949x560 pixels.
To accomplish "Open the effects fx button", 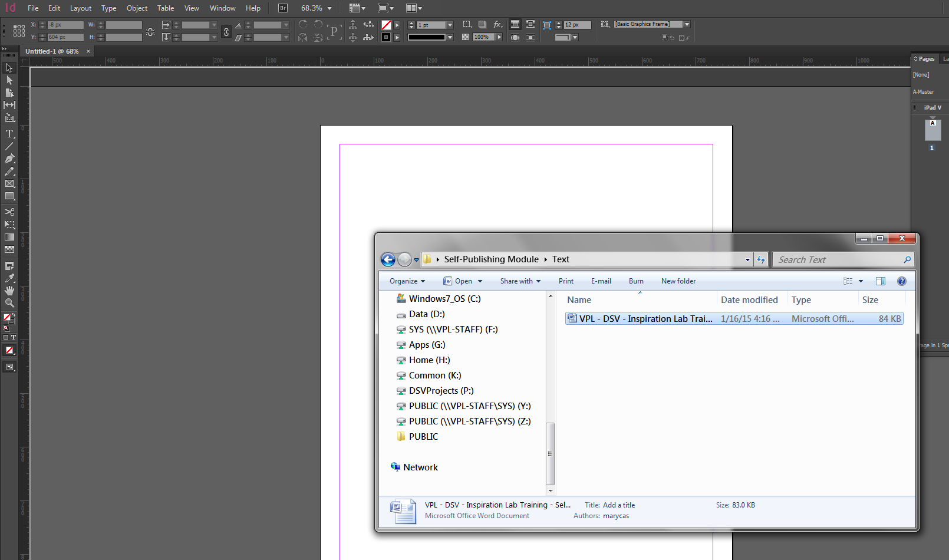I will (x=498, y=24).
